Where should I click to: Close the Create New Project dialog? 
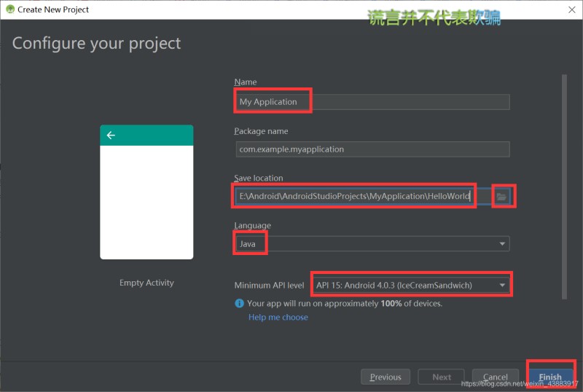coord(572,9)
